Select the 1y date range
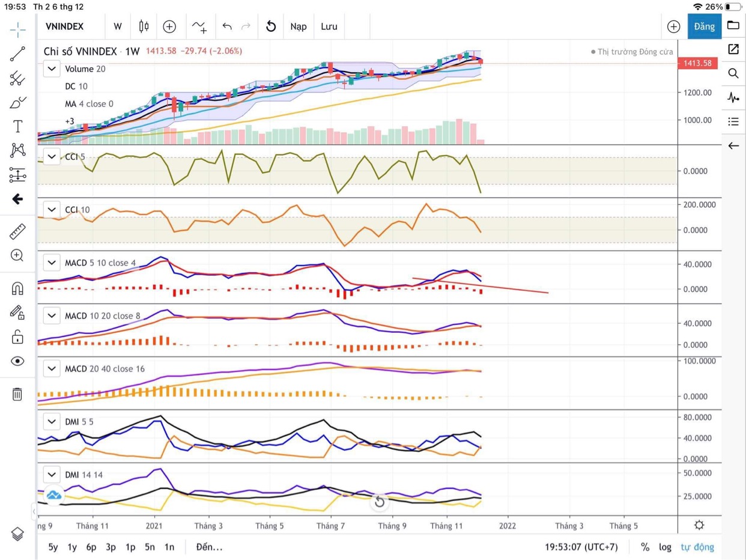This screenshot has height=560, width=746. coord(72,547)
